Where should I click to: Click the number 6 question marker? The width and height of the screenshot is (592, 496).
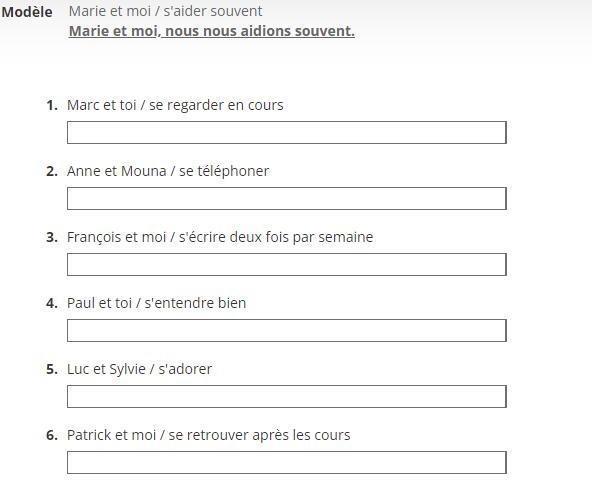pos(52,435)
